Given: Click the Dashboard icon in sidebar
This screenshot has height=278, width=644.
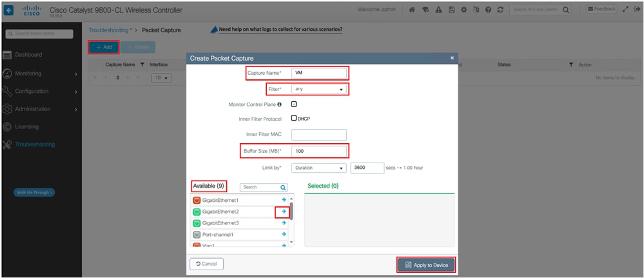Looking at the screenshot, I should pyautogui.click(x=7, y=55).
